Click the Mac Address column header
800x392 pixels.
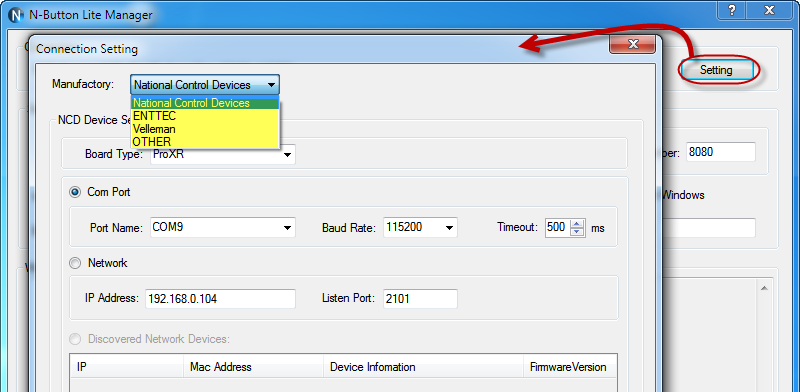pos(253,366)
